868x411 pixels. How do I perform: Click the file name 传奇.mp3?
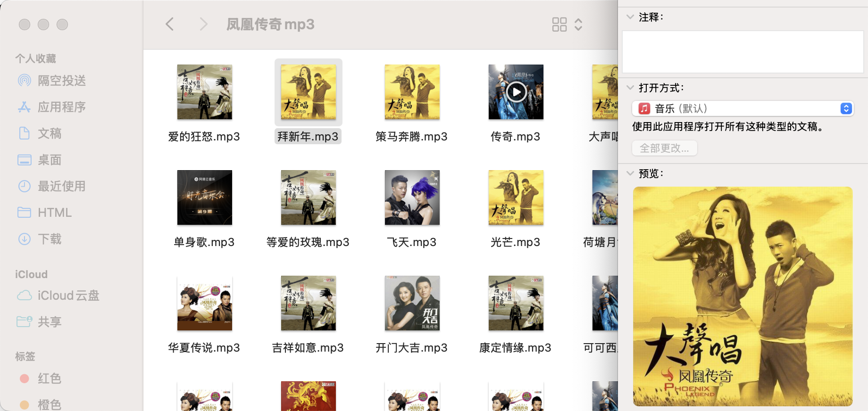tap(516, 137)
